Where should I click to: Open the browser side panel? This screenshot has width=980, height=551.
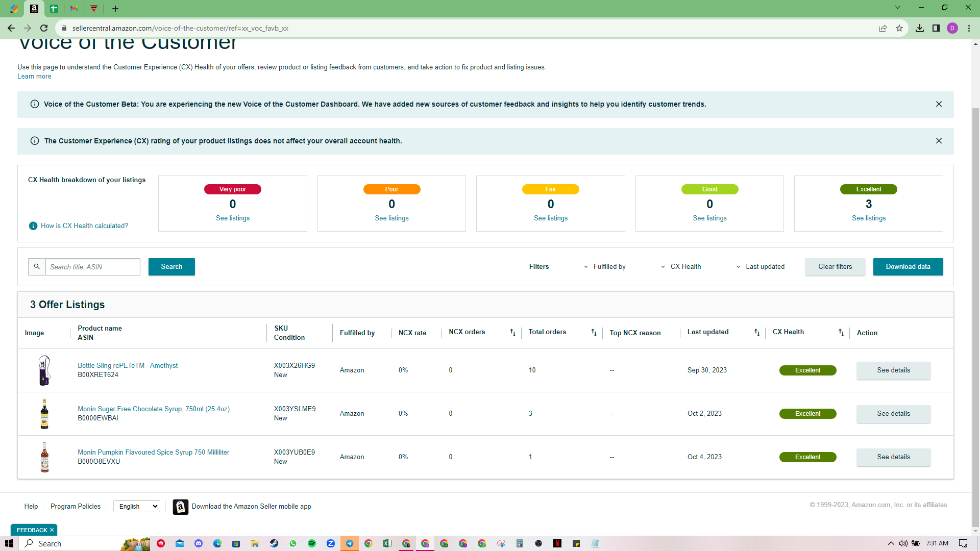936,28
